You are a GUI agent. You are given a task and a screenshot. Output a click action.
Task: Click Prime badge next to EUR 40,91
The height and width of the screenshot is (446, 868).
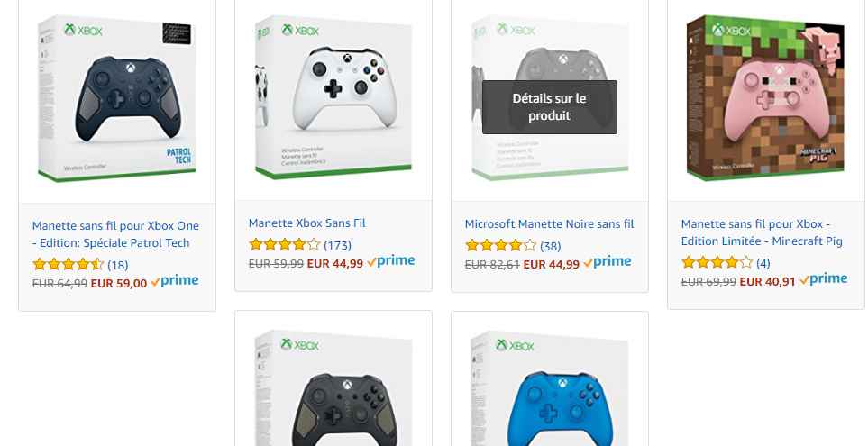[x=823, y=279]
